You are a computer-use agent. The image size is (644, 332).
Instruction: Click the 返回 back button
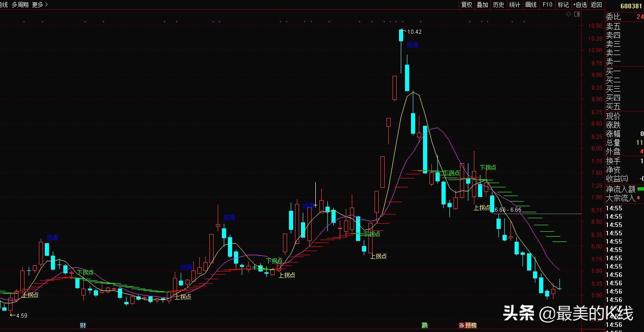(x=596, y=5)
